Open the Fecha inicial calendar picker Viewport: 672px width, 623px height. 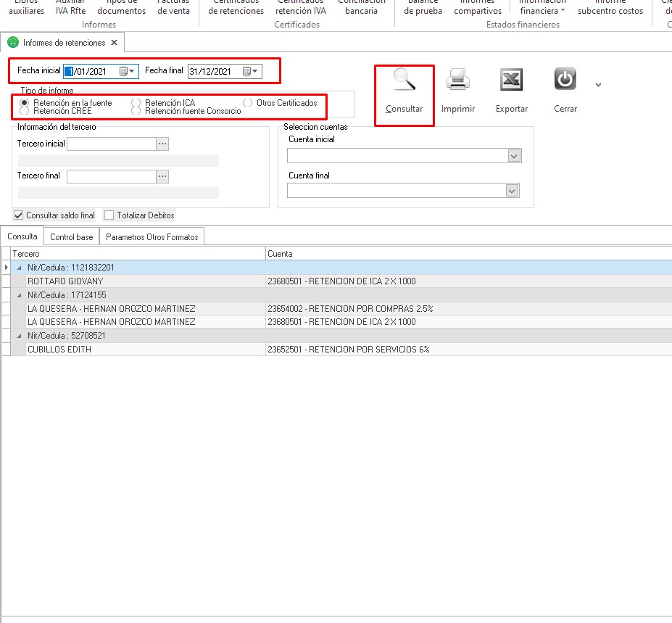(127, 71)
